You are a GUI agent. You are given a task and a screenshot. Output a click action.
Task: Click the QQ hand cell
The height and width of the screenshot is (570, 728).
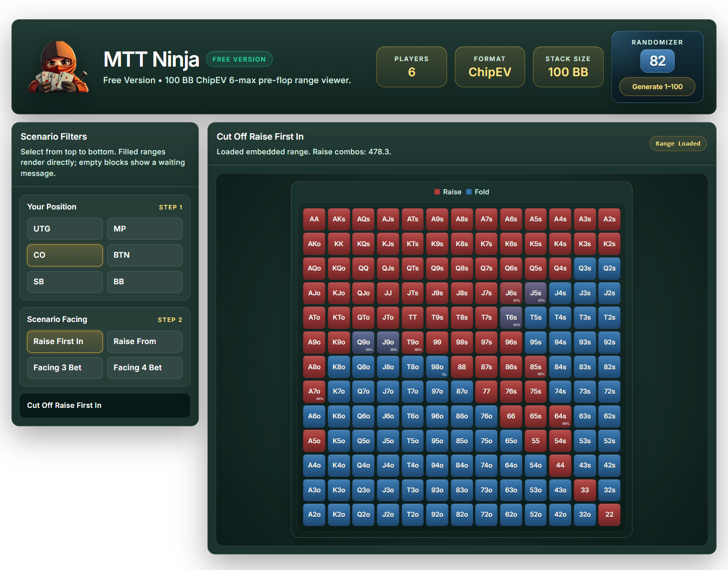tap(364, 268)
